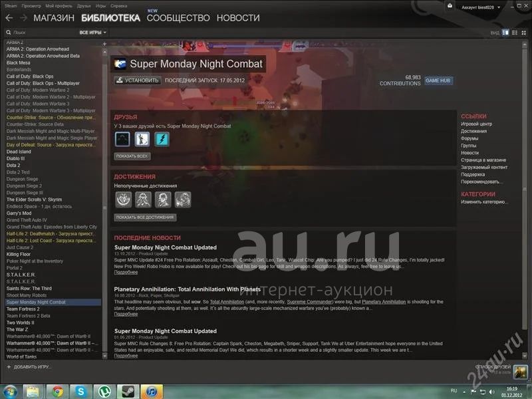The width and height of the screenshot is (532, 399).
Task: Launch Google Chrome from the taskbar
Action: (x=57, y=392)
